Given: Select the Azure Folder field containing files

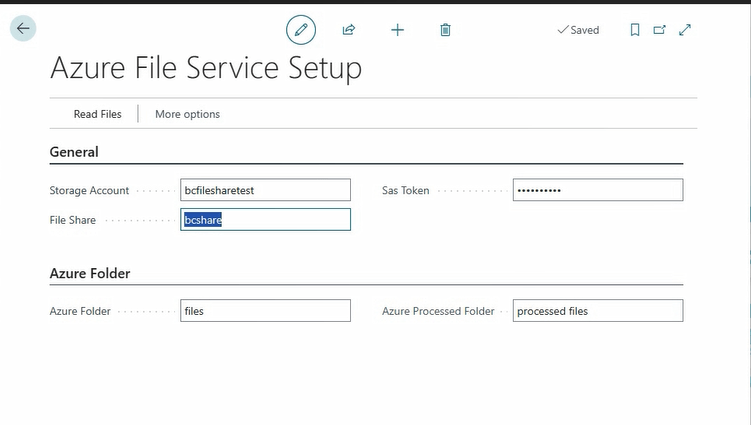Looking at the screenshot, I should pos(265,311).
